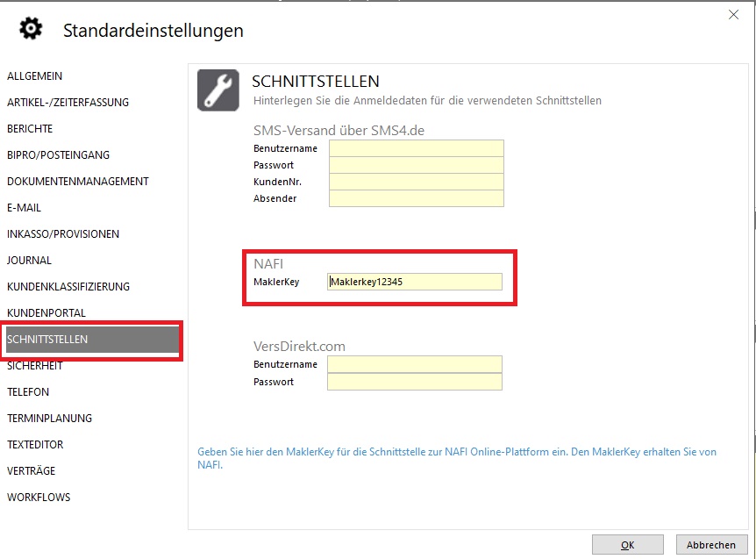
Task: Select ARTIKEL-/ZEITERFASSUNG in the sidebar
Action: point(68,103)
